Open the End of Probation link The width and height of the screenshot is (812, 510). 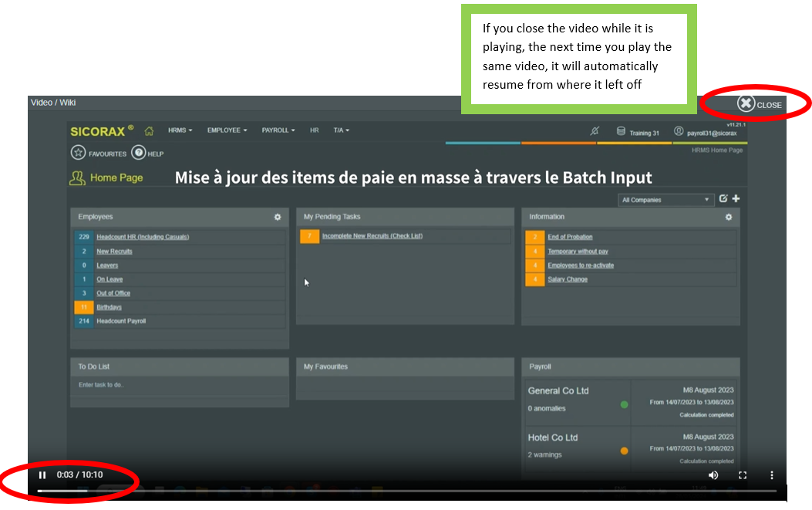pos(570,237)
